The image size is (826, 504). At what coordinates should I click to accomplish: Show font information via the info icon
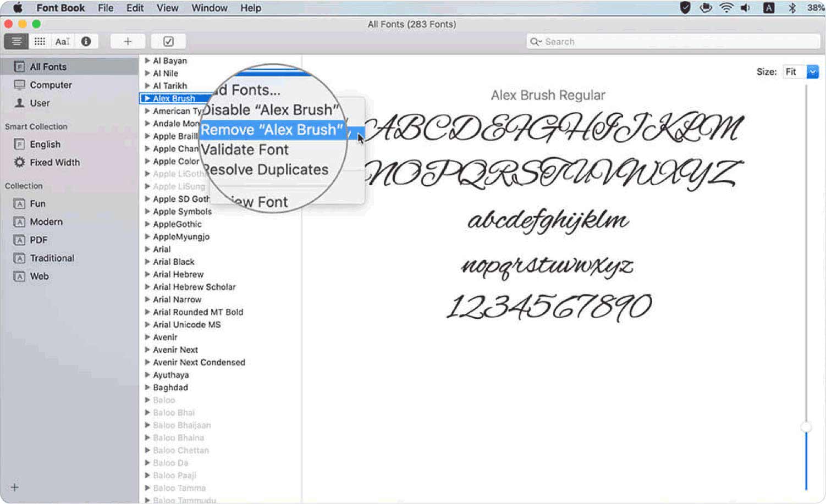(86, 41)
